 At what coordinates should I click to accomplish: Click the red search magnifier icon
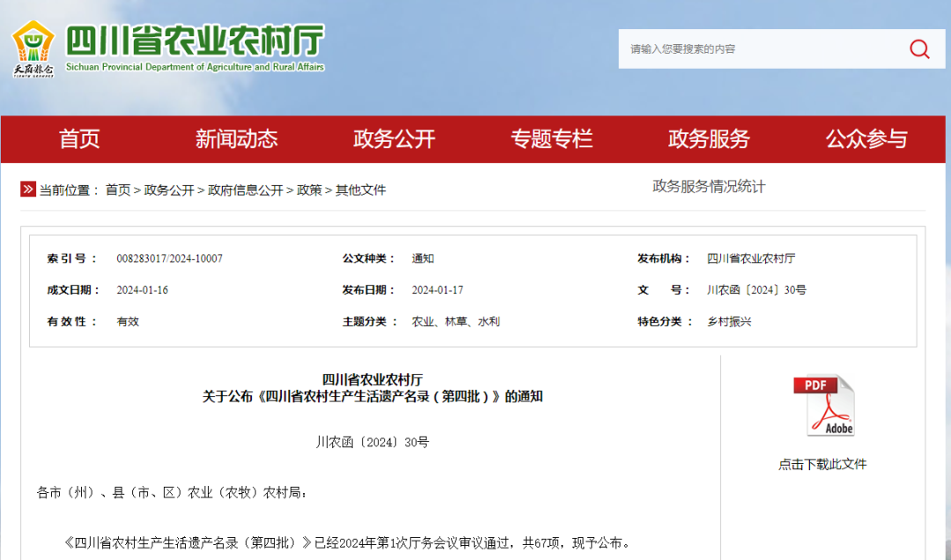919,48
